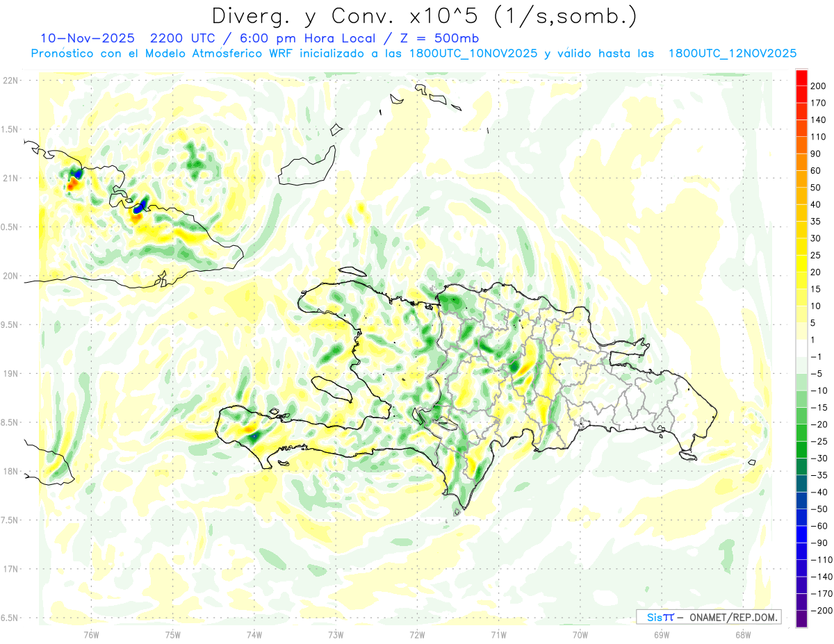Click the '71W' longitude label
834x644 pixels.
499,634
